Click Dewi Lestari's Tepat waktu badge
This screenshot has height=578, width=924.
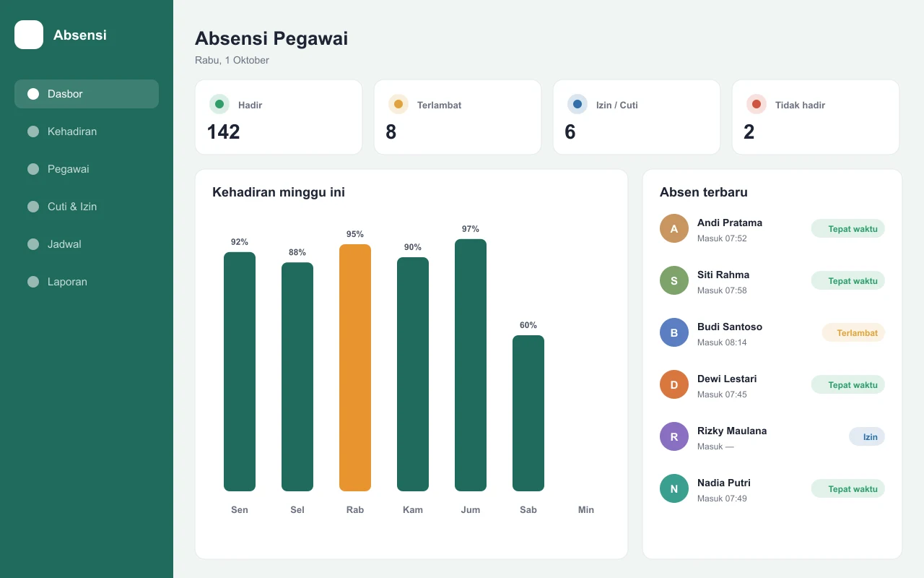848,385
